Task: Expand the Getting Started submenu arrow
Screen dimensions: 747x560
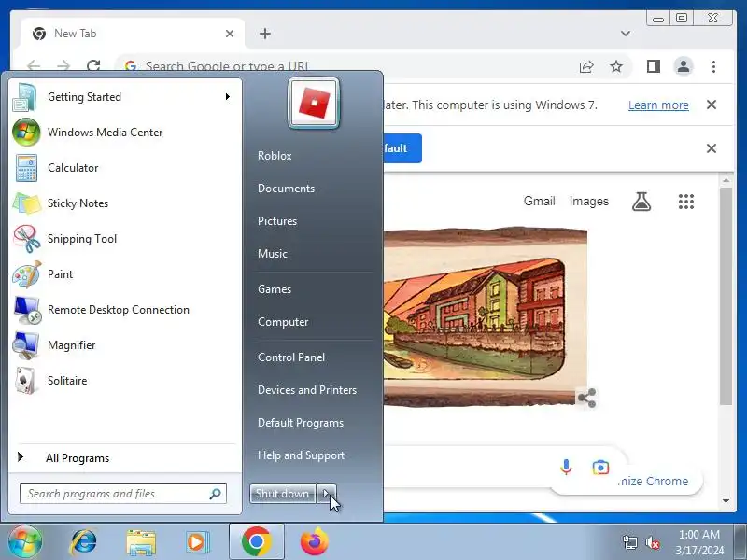Action: 228,97
